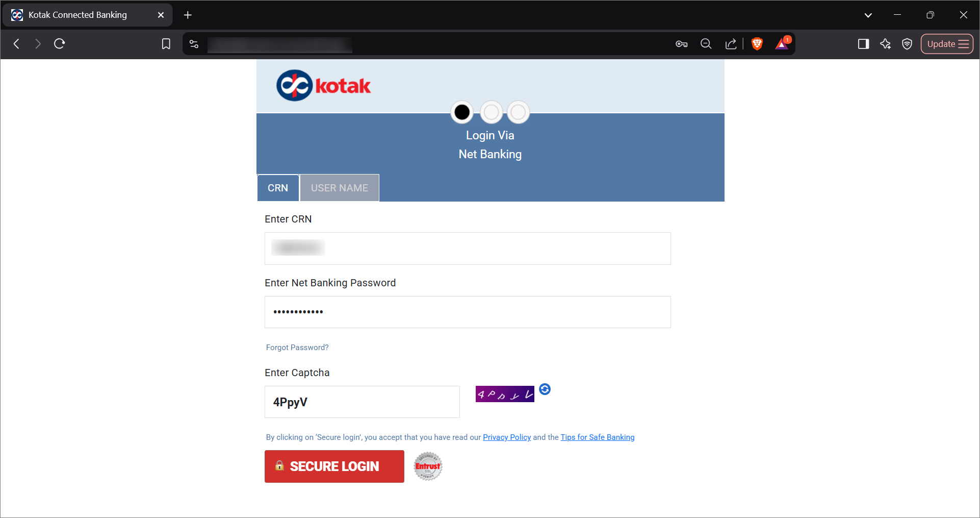The width and height of the screenshot is (980, 518).
Task: Click the Entrust security seal
Action: [428, 466]
